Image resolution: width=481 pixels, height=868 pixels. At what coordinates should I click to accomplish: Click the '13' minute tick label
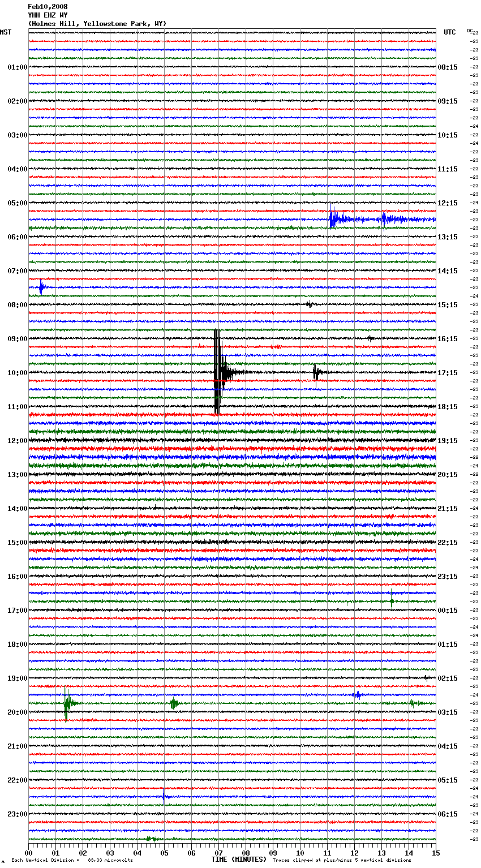click(381, 853)
